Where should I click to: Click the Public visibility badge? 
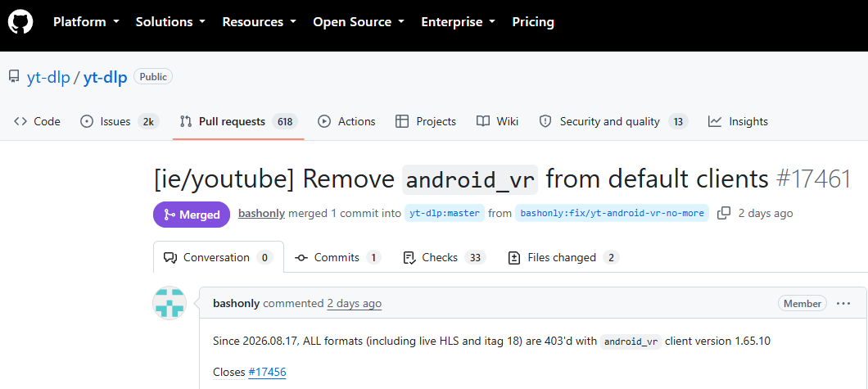tap(153, 77)
